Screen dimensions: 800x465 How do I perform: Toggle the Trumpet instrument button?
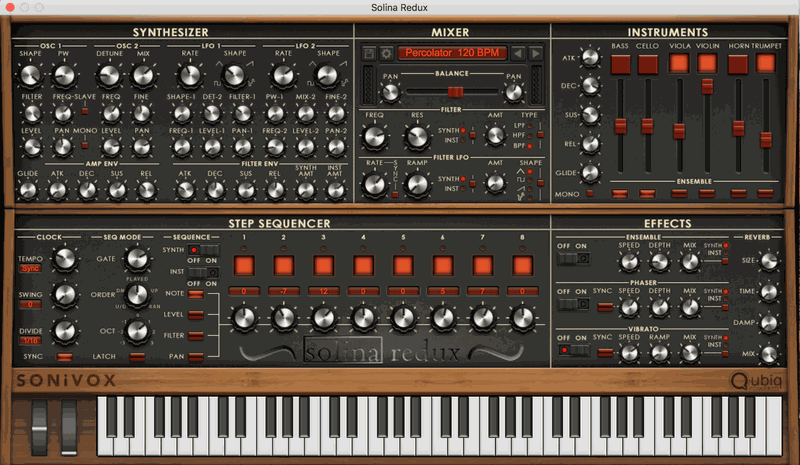click(x=766, y=63)
